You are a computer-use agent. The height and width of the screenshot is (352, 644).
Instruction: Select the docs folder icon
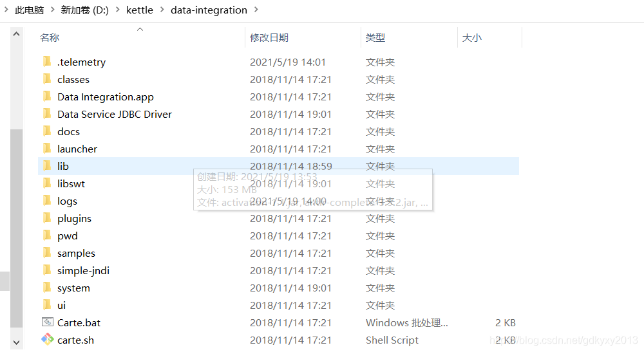[x=47, y=131]
